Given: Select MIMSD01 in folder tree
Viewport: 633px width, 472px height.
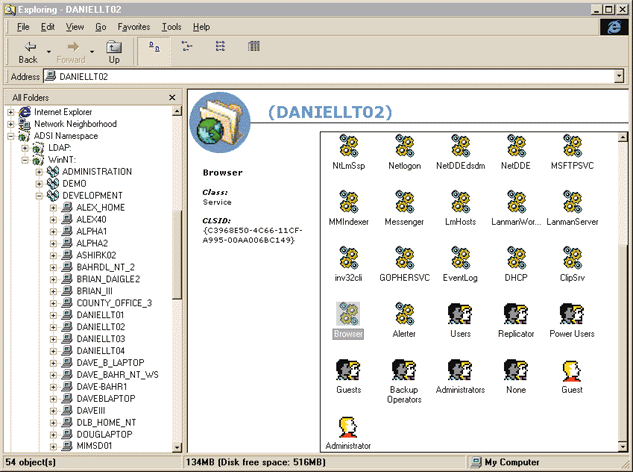Looking at the screenshot, I should (x=94, y=446).
